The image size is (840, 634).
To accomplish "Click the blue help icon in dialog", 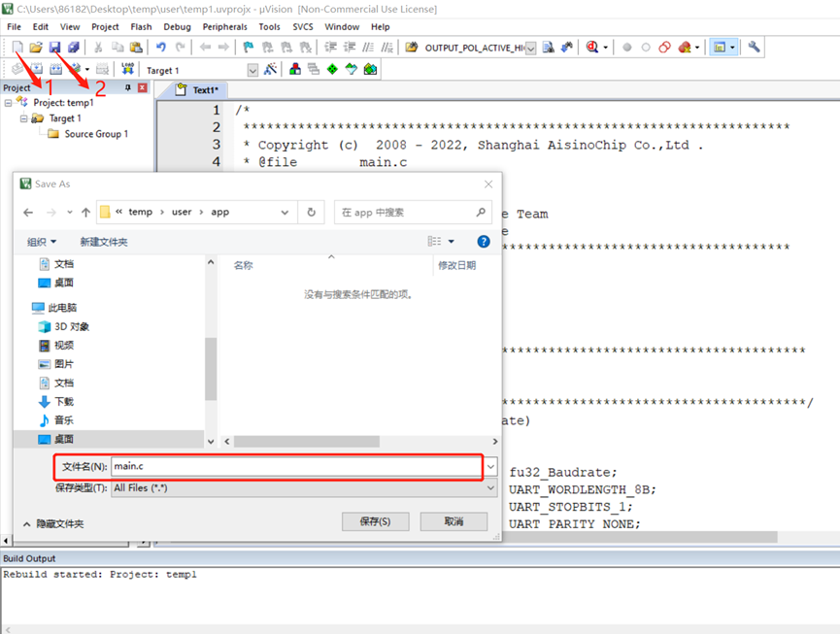I will [483, 242].
